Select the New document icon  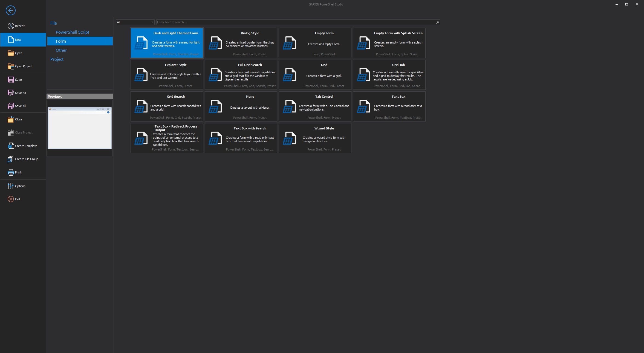point(11,40)
